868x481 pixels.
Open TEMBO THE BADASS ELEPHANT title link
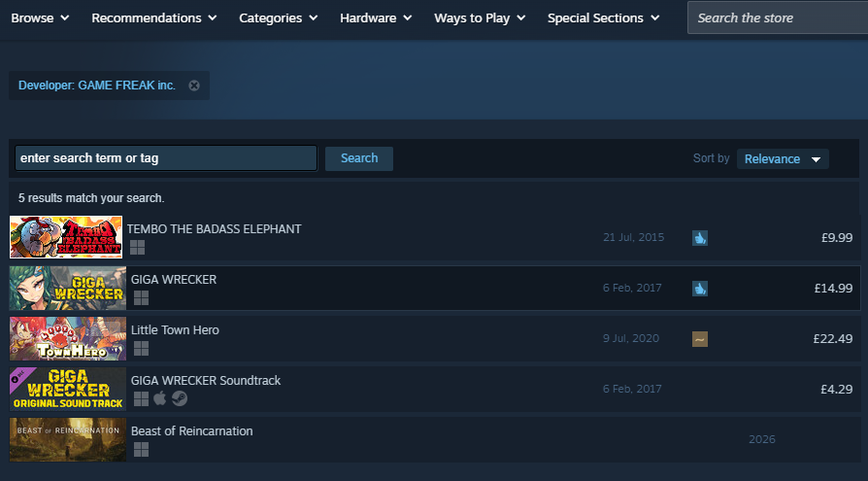pos(215,229)
